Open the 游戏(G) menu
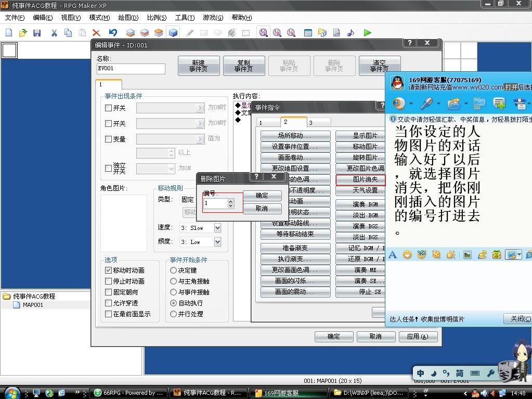The width and height of the screenshot is (532, 399). coord(213,18)
